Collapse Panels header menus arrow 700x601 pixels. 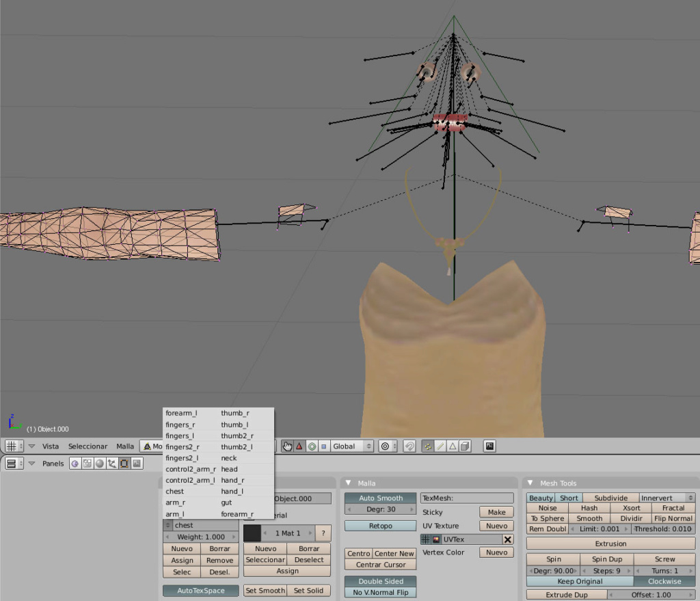tap(31, 464)
